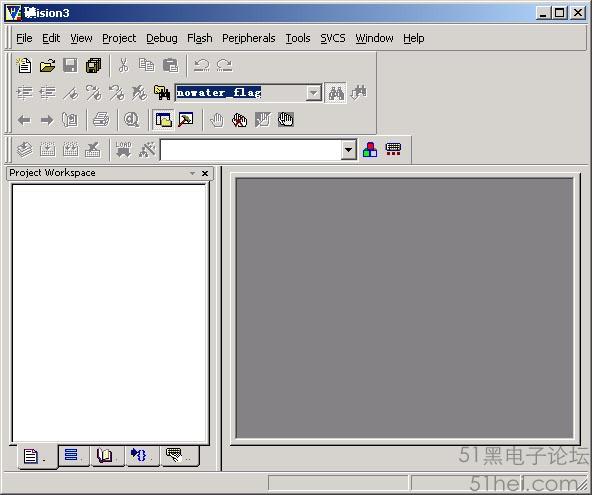Open the Peripherals menu

248,38
